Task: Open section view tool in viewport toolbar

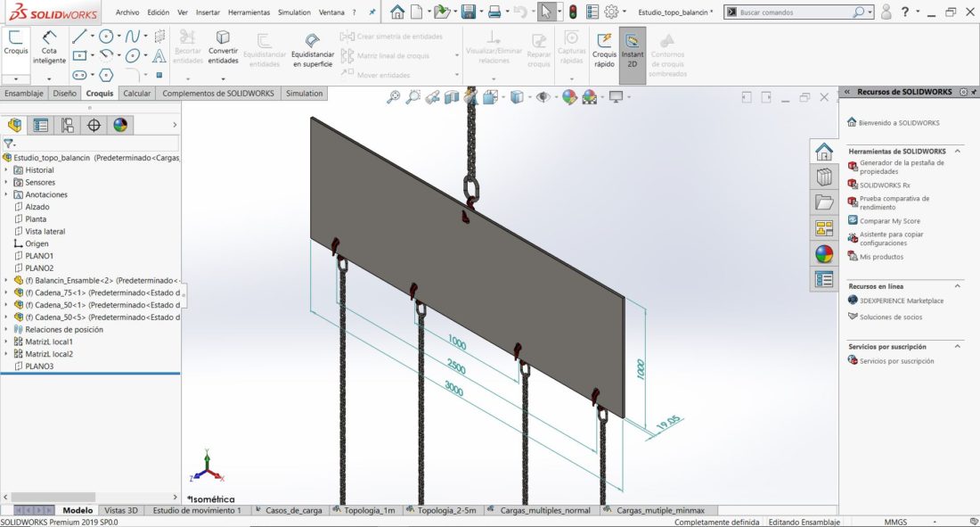Action: pos(452,97)
